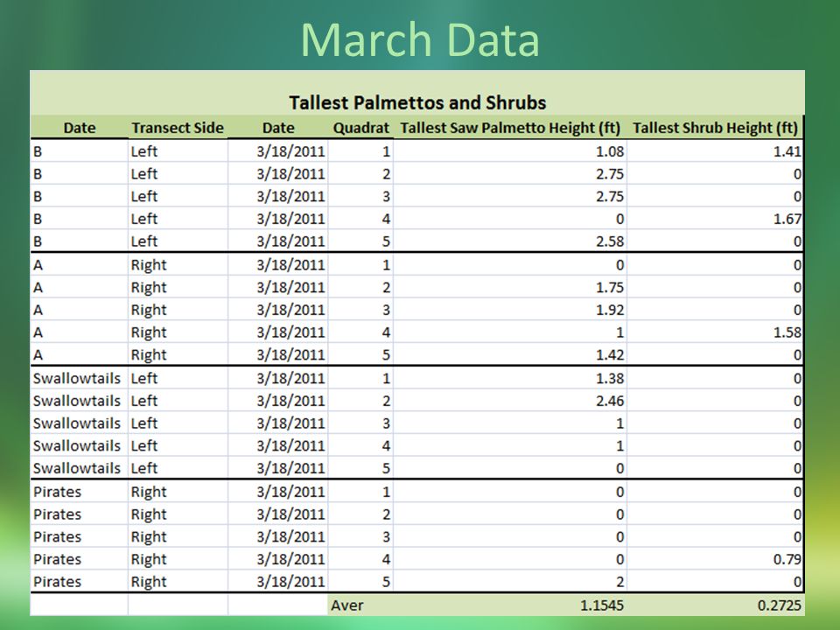
Task: Click the 0.2725 average cell
Action: (x=715, y=605)
